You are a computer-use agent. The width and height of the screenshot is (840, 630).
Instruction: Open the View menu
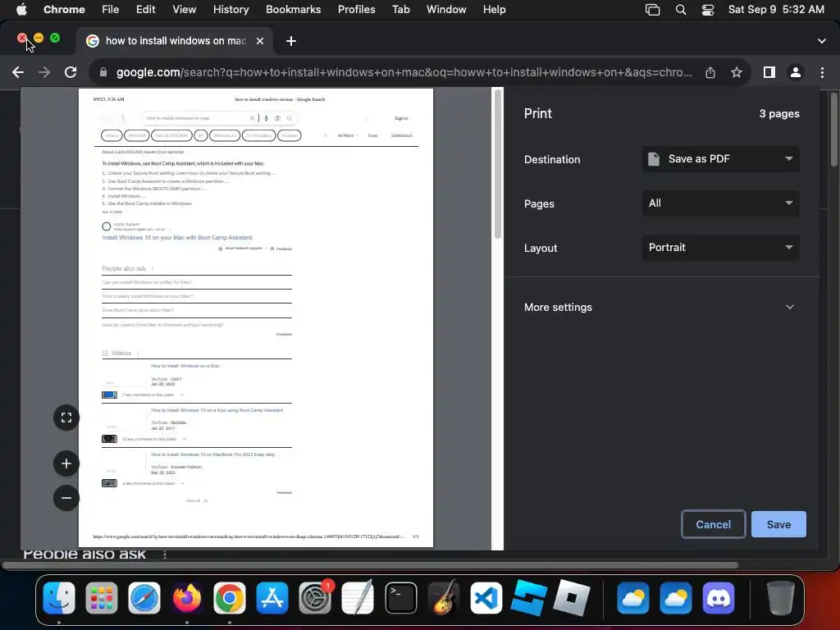pyautogui.click(x=185, y=10)
